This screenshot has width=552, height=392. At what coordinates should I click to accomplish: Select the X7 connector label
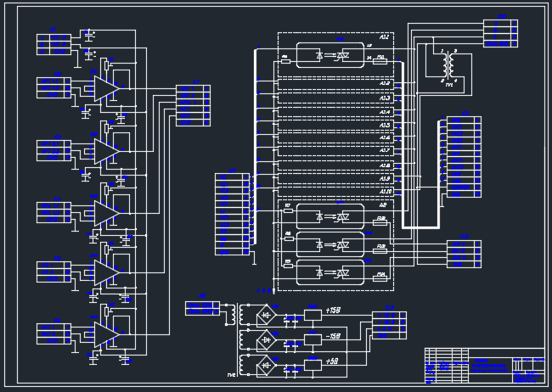pos(196,82)
